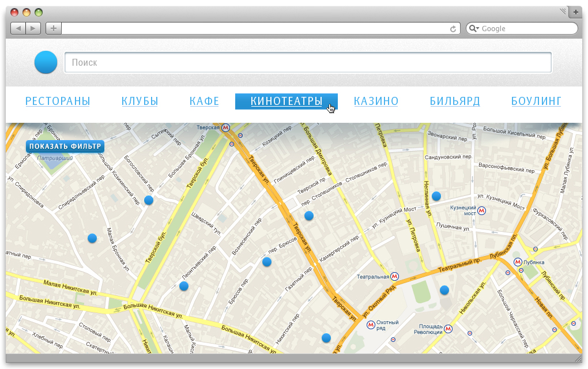Click the browser forward arrow button
The image size is (588, 369).
click(33, 28)
